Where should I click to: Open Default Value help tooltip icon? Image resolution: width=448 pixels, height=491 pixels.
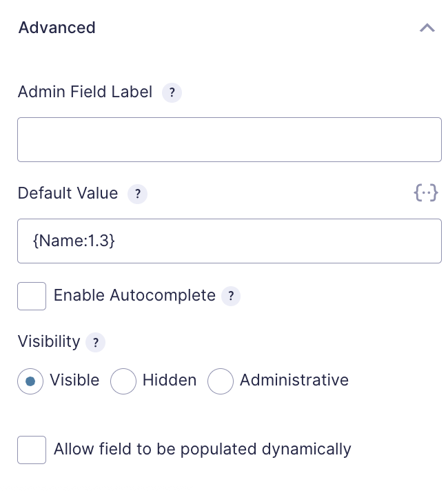point(137,194)
